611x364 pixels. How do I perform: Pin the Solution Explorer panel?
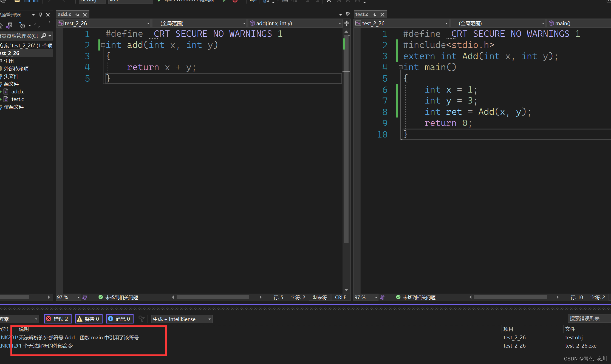41,15
